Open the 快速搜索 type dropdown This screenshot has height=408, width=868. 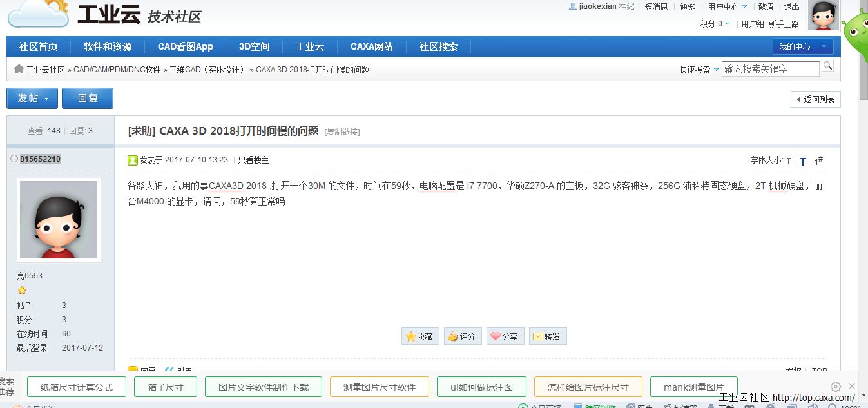coord(699,70)
